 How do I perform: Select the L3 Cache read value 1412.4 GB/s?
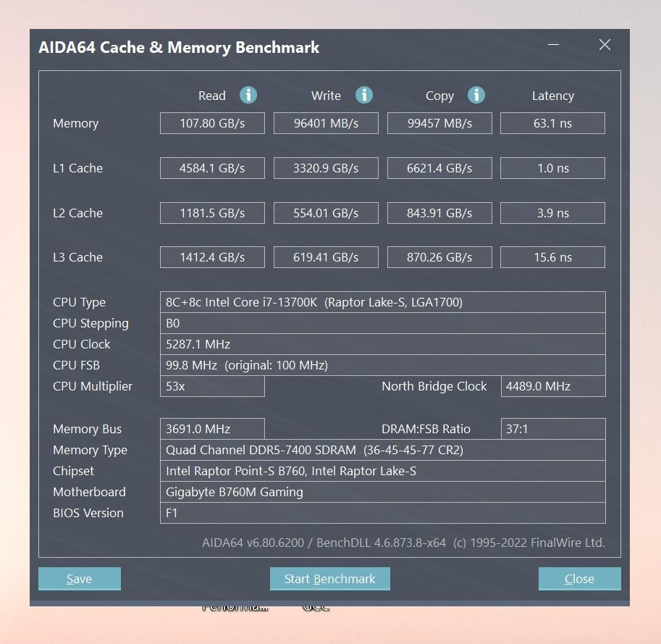point(212,257)
